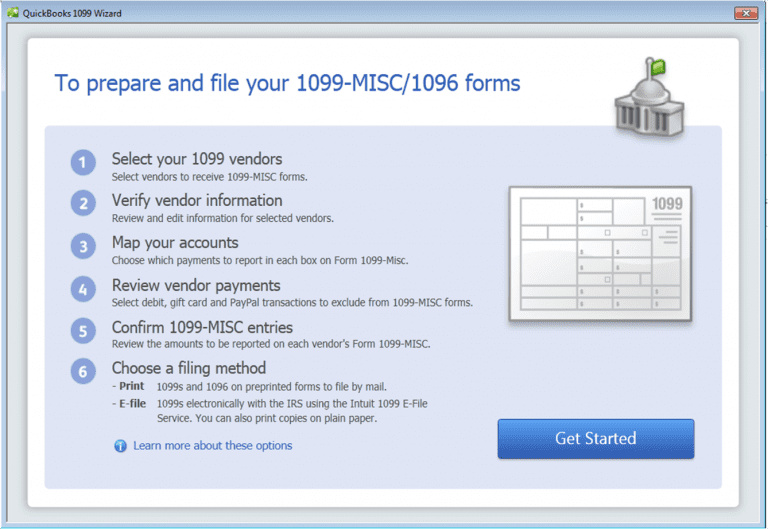Select the 'Confirm 1099-MISC entries' heading

click(202, 327)
